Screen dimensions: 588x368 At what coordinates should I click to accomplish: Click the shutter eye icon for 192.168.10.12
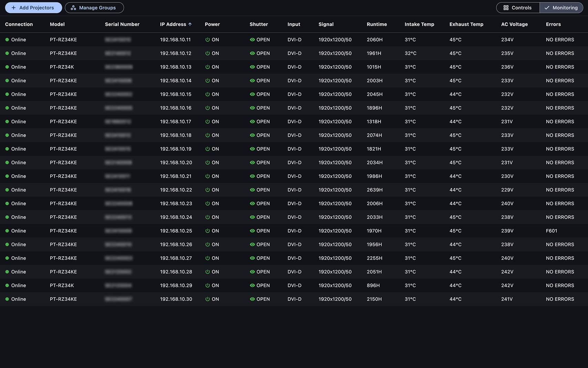[x=252, y=53]
